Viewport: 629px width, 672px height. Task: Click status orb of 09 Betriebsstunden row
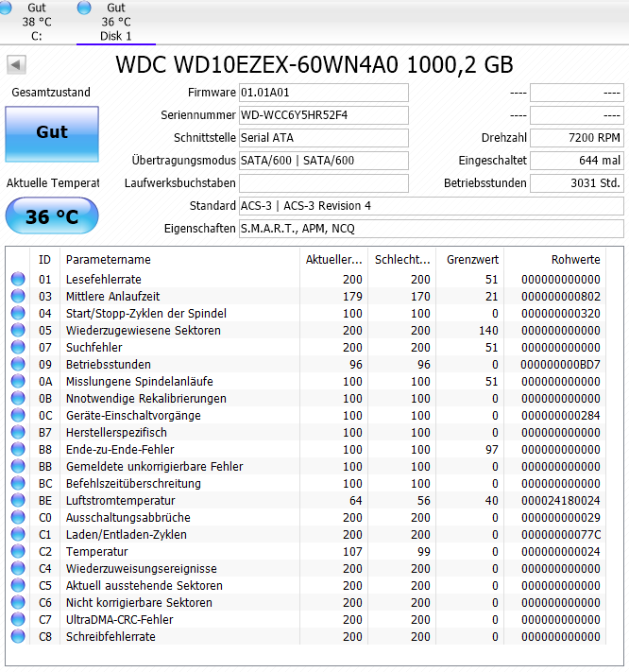click(x=18, y=364)
